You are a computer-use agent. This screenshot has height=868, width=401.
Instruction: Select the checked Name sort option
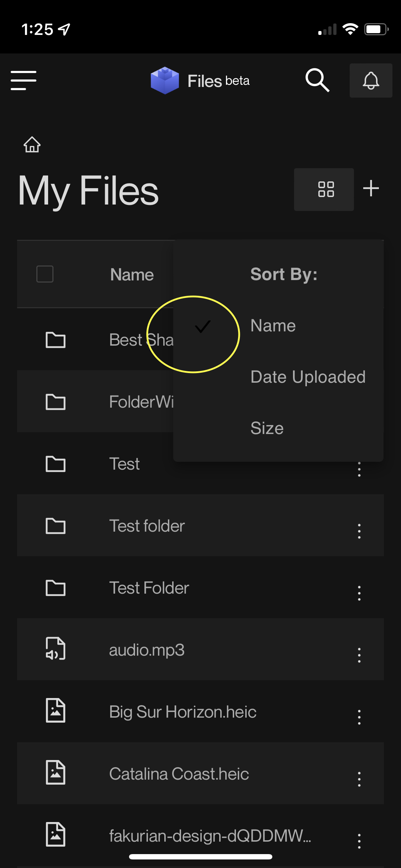(x=273, y=325)
